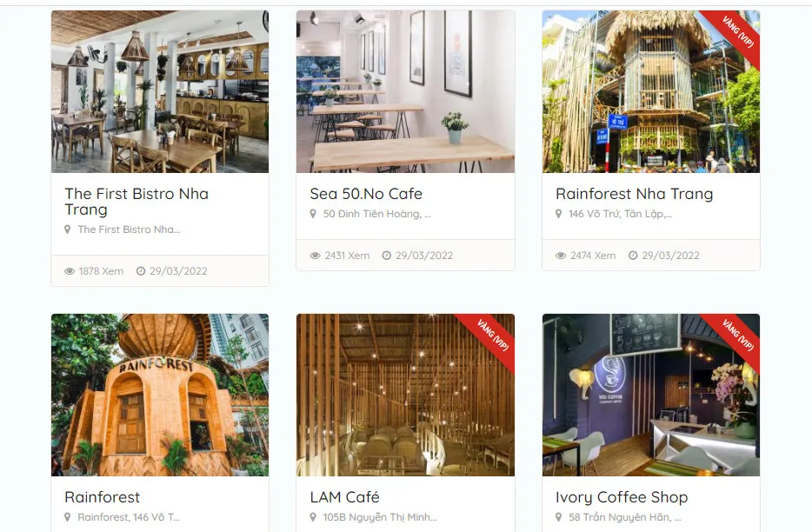The height and width of the screenshot is (532, 812).
Task: Select Rainforest orange building photo
Action: coord(160,396)
